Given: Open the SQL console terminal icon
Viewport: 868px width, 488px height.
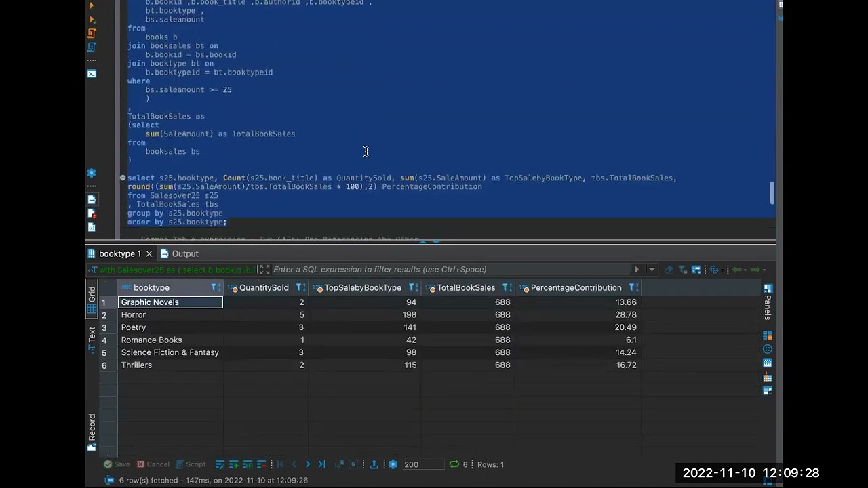Looking at the screenshot, I should point(92,73).
